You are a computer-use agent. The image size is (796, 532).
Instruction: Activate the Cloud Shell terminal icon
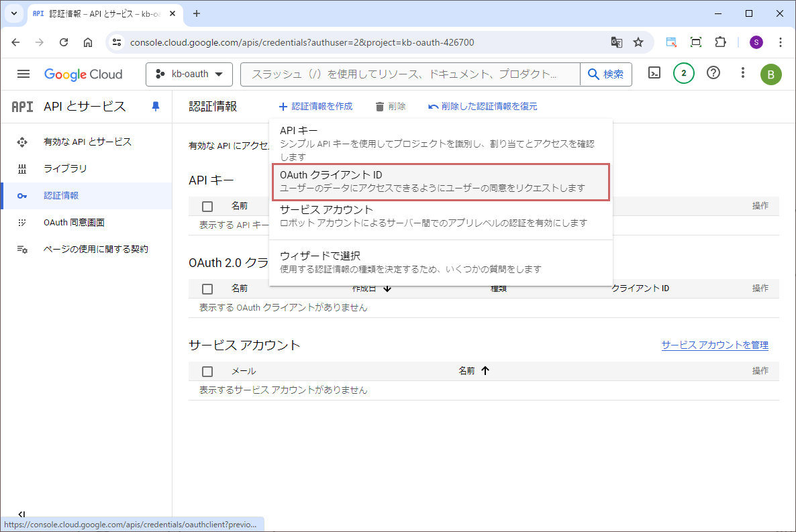[654, 74]
